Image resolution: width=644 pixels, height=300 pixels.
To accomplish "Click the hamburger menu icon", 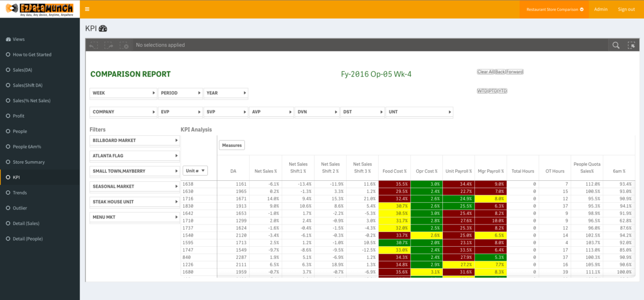I will 87,9.
